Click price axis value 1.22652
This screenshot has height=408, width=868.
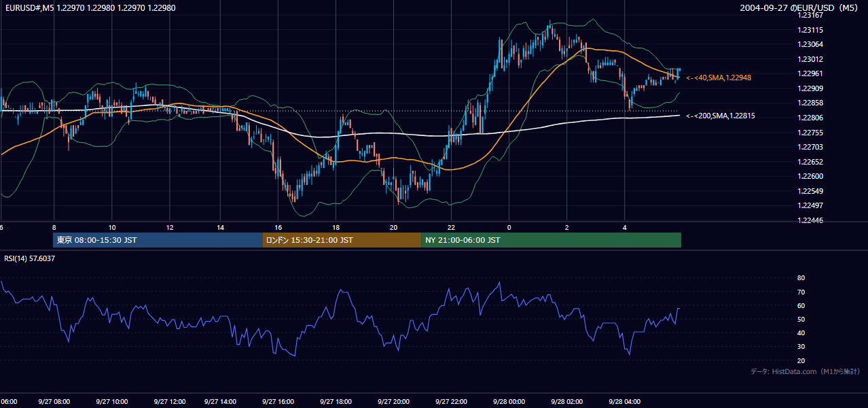(x=810, y=162)
